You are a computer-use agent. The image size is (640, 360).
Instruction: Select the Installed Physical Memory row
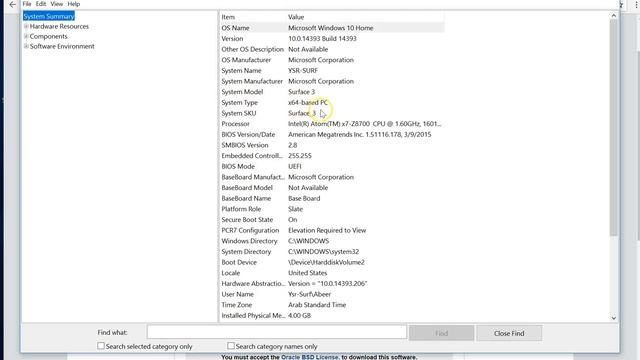click(x=332, y=316)
